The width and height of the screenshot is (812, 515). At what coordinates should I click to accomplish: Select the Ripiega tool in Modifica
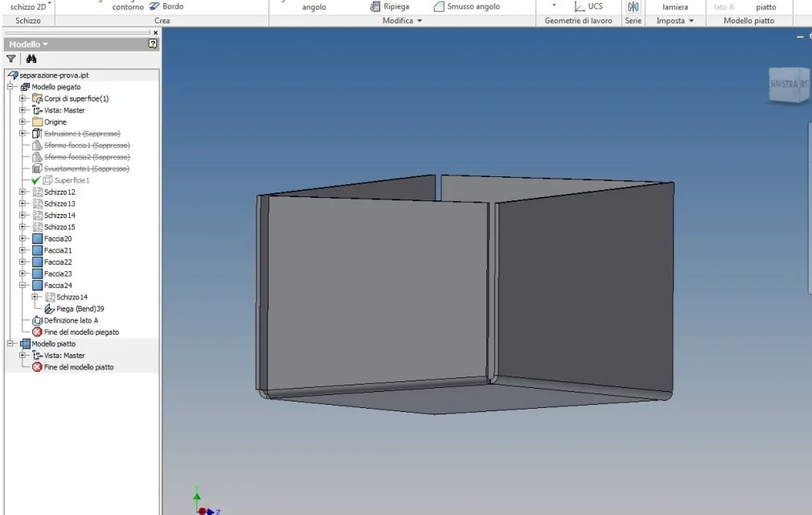pos(390,6)
